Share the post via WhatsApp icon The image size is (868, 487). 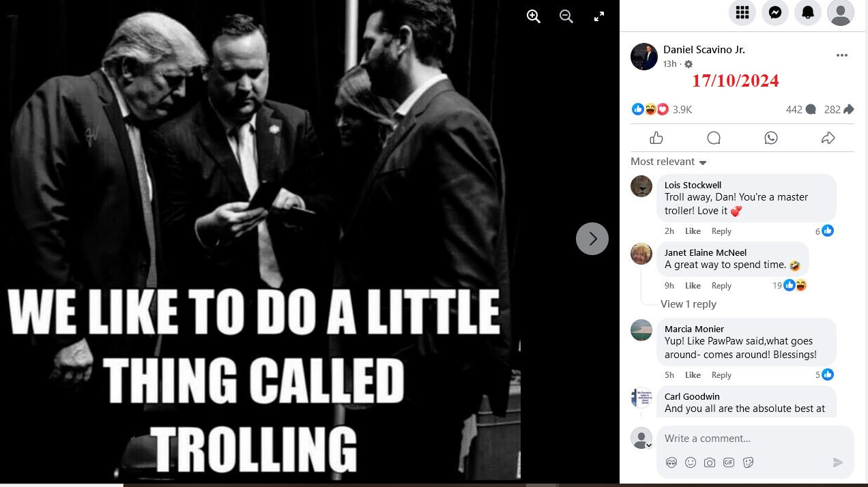(771, 138)
